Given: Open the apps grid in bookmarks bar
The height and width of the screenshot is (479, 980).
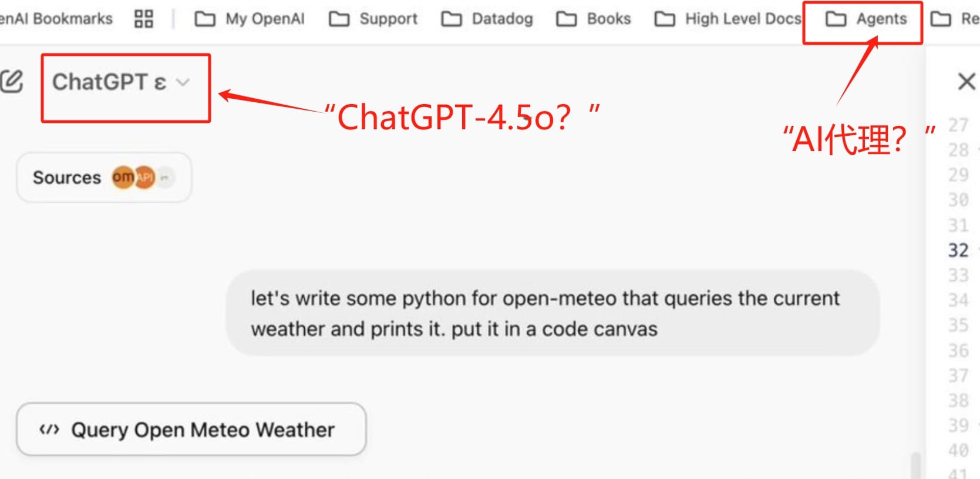Looking at the screenshot, I should coord(143,19).
